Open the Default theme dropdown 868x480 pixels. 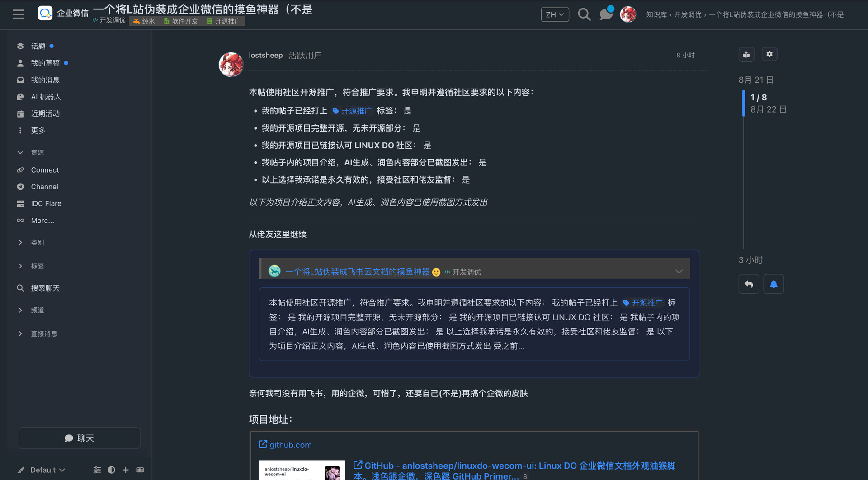47,470
